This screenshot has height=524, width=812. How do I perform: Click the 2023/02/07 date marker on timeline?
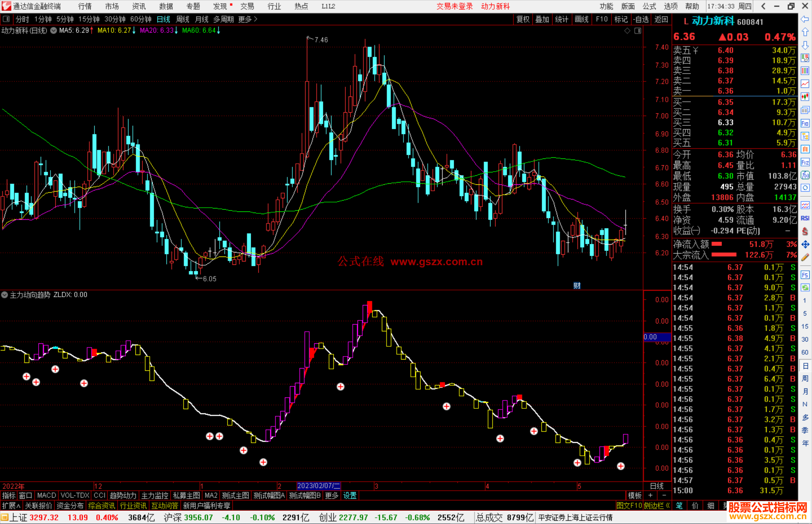point(318,486)
